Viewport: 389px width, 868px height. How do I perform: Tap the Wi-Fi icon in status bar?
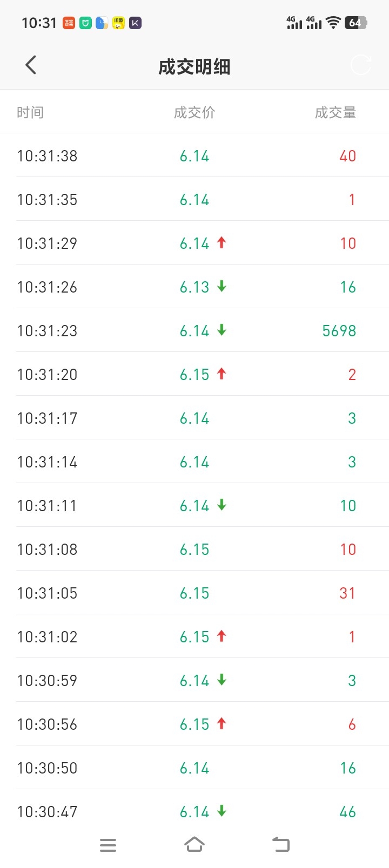(x=333, y=23)
